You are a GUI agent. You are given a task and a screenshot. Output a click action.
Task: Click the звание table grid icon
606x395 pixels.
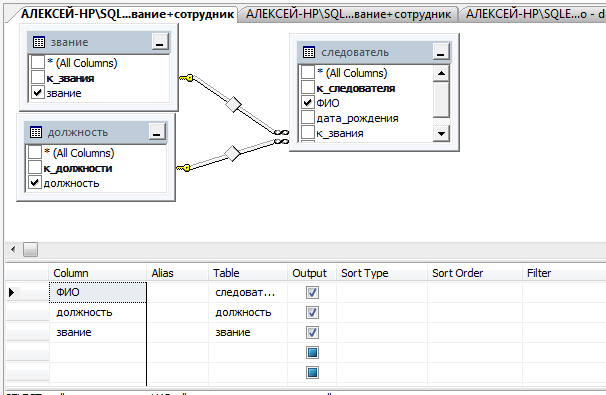pyautogui.click(x=39, y=42)
